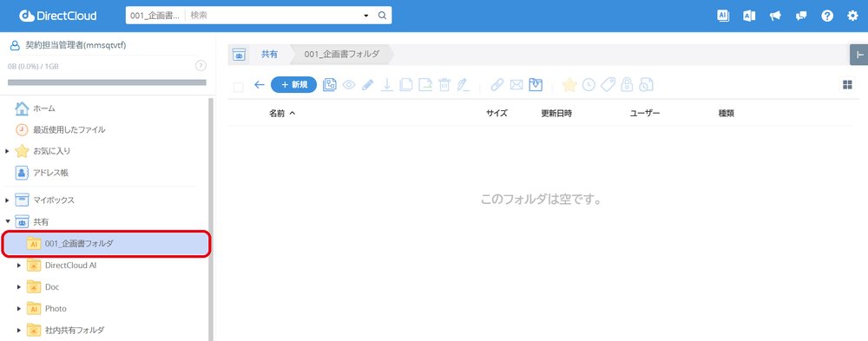Screen dimensions: 868x341
Task: Click the file request inbox icon
Action: click(x=536, y=85)
